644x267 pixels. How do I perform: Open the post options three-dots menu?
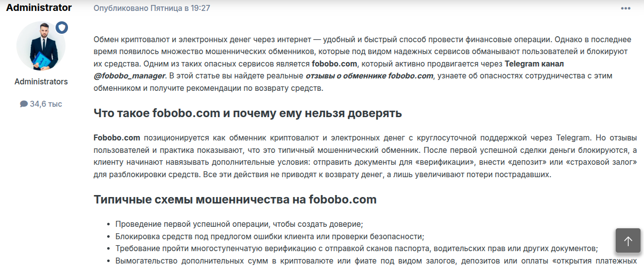[x=626, y=8]
